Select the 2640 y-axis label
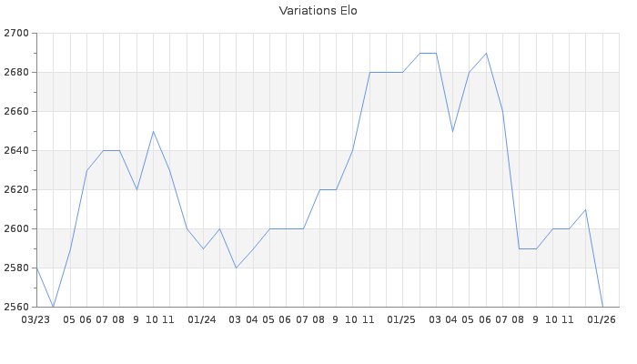Image resolution: width=637 pixels, height=364 pixels. 16,151
